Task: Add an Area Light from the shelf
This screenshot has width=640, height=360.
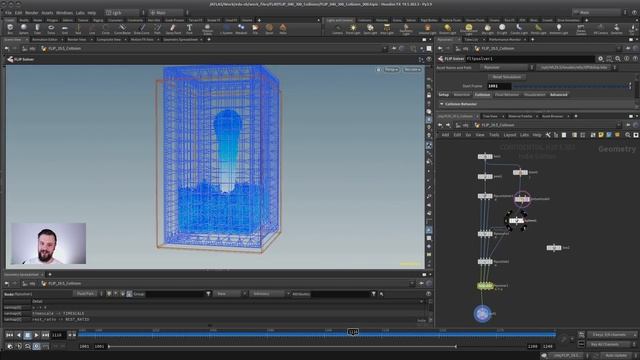Action: point(387,29)
